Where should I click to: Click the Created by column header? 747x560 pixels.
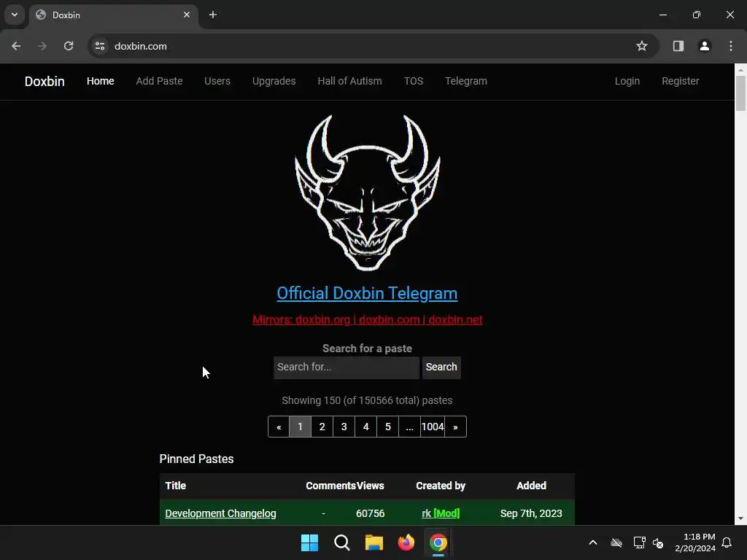tap(441, 486)
